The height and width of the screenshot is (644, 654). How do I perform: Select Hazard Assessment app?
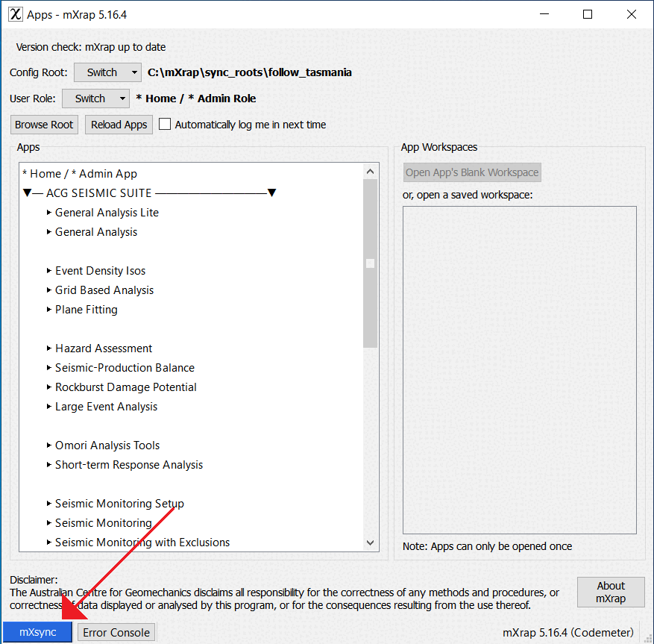(x=104, y=348)
